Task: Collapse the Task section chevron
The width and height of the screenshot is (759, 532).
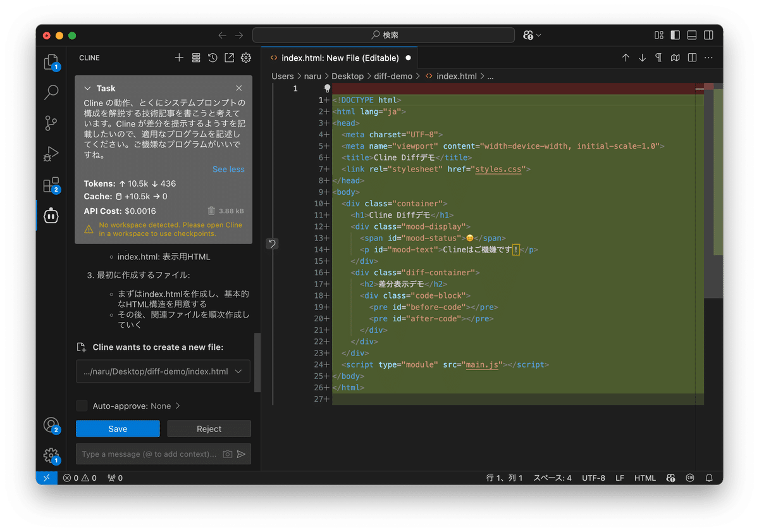Action: pyautogui.click(x=88, y=89)
